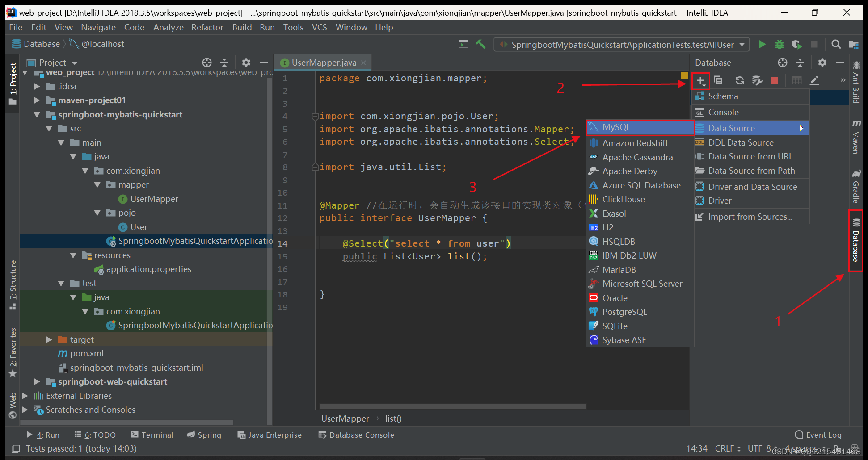Screen dimensions: 868x460
Task: Open Project panel settings gear
Action: pyautogui.click(x=246, y=63)
